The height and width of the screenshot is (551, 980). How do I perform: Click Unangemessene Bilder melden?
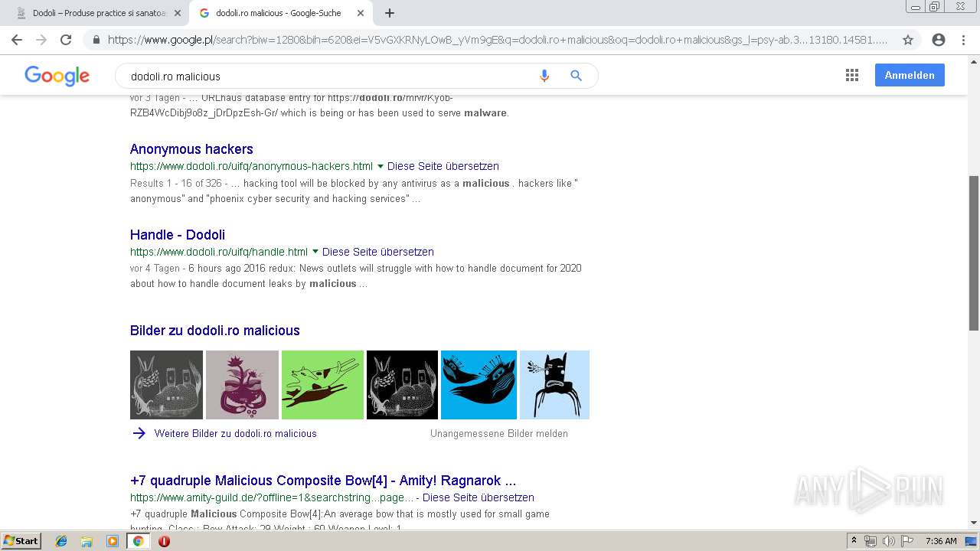(499, 433)
